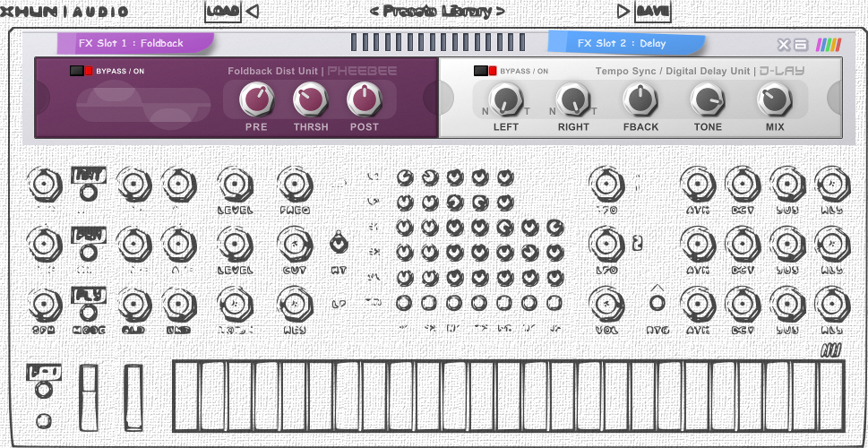Click the round RTG button
The height and width of the screenshot is (448, 868).
pyautogui.click(x=657, y=303)
